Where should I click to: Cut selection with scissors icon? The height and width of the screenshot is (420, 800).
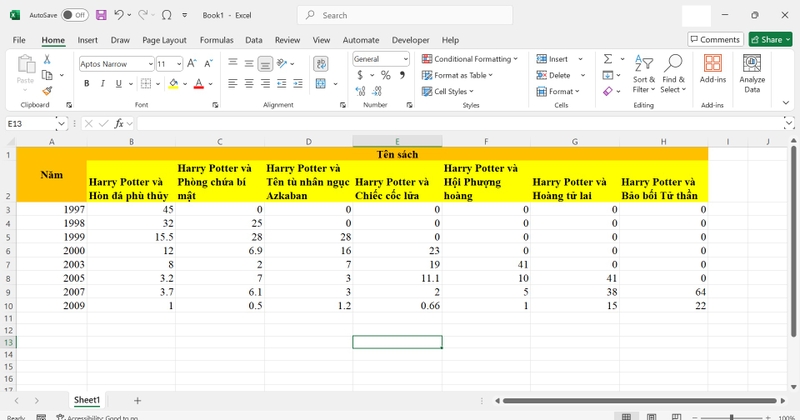point(47,59)
